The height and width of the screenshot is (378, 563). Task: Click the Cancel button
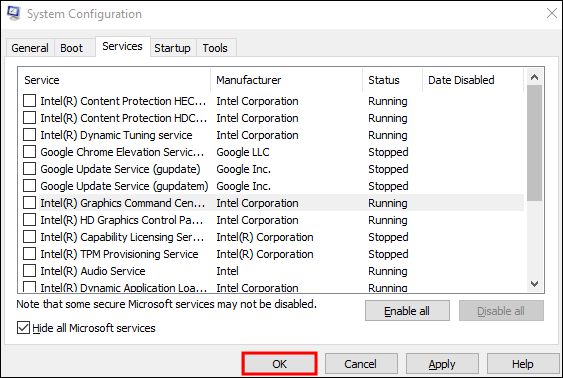(361, 364)
